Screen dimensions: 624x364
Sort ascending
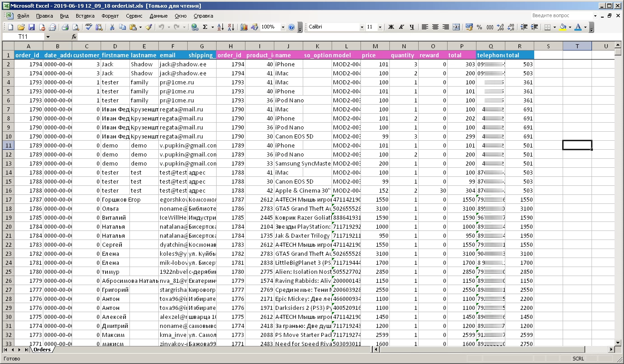pos(221,27)
